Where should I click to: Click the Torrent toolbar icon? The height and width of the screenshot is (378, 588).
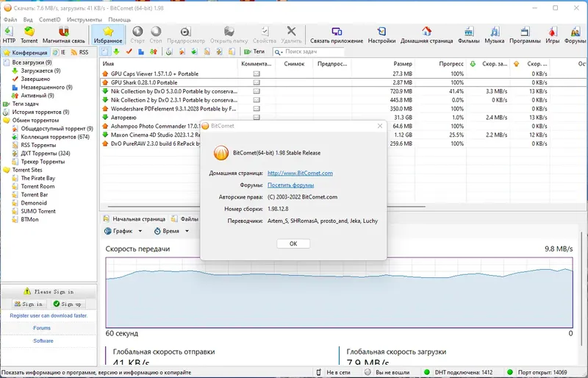point(29,35)
